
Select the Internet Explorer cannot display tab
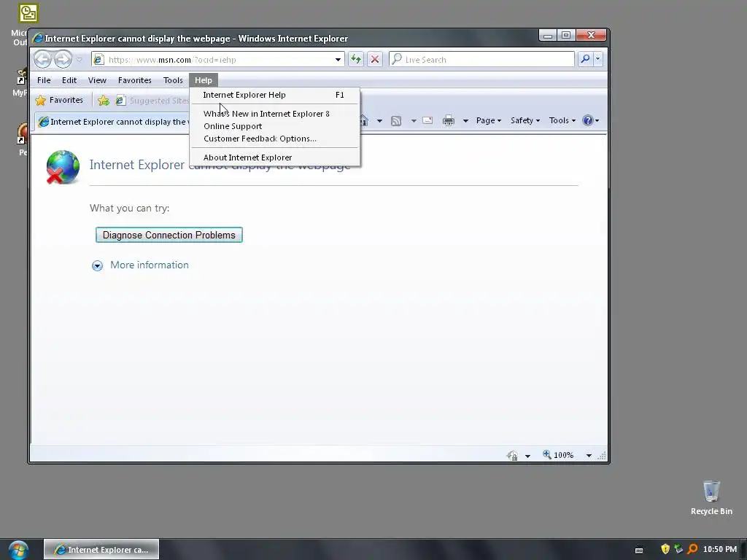(x=112, y=122)
